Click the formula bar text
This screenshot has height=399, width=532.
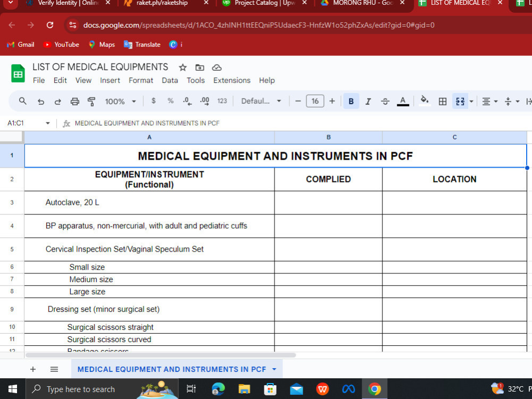click(147, 123)
